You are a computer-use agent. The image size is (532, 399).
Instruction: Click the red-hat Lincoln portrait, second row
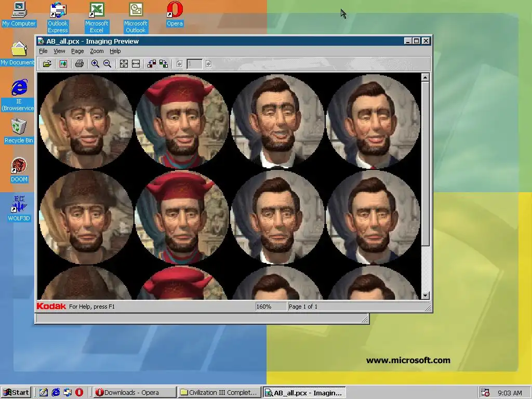[x=182, y=217]
